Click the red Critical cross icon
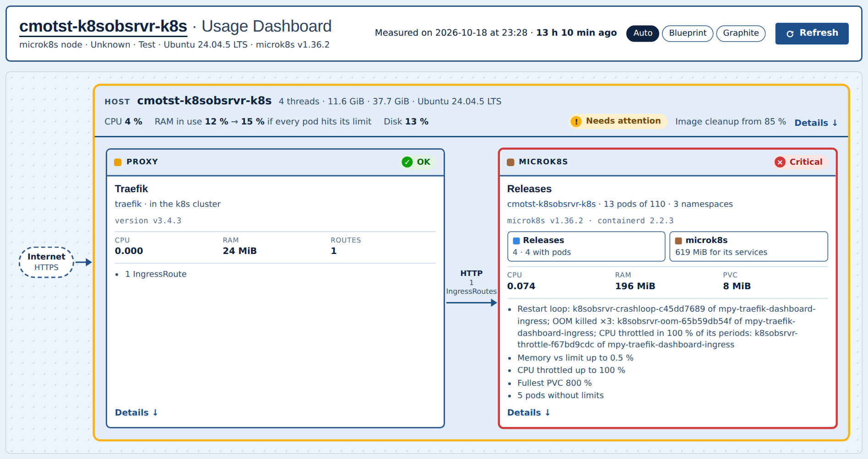868x459 pixels. [x=780, y=162]
